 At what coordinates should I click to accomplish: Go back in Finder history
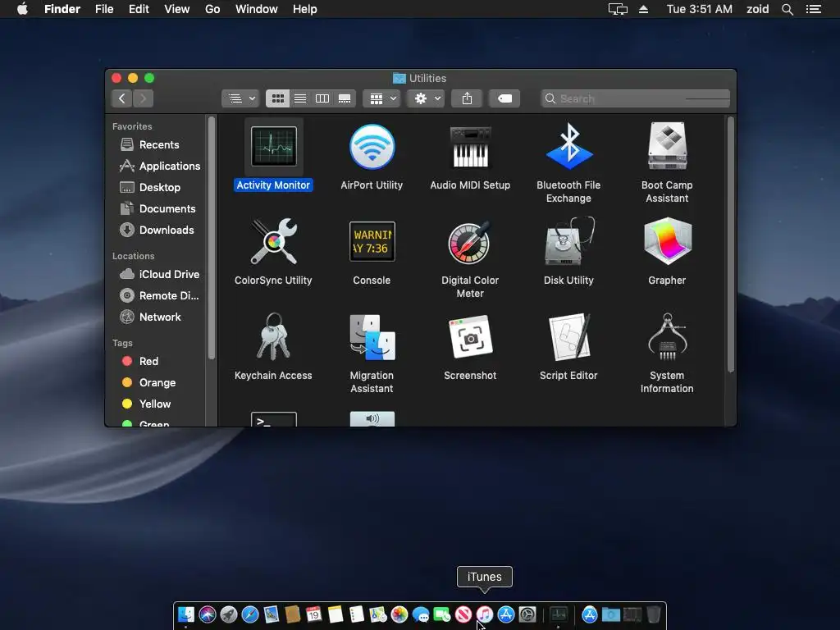pyautogui.click(x=122, y=98)
